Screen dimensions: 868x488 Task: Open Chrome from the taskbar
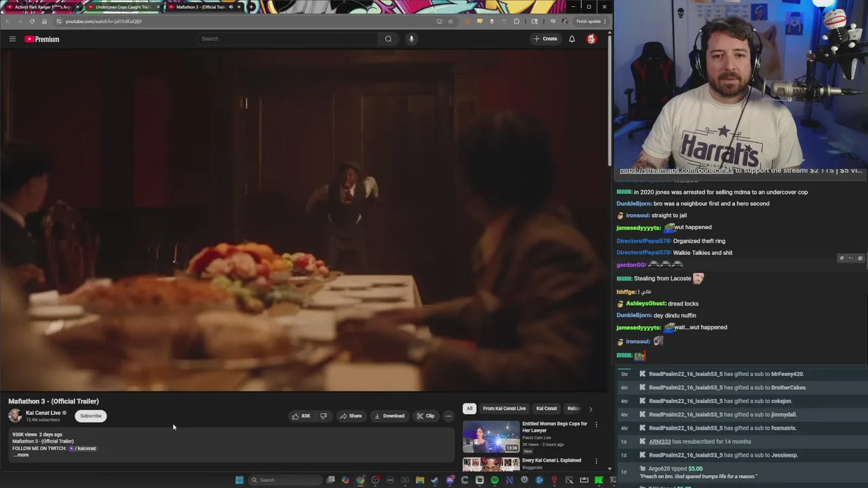tap(360, 480)
